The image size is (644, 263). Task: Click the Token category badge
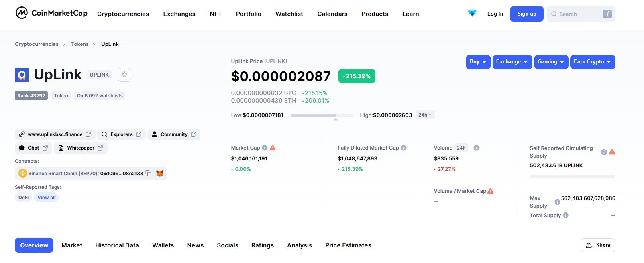(x=61, y=96)
